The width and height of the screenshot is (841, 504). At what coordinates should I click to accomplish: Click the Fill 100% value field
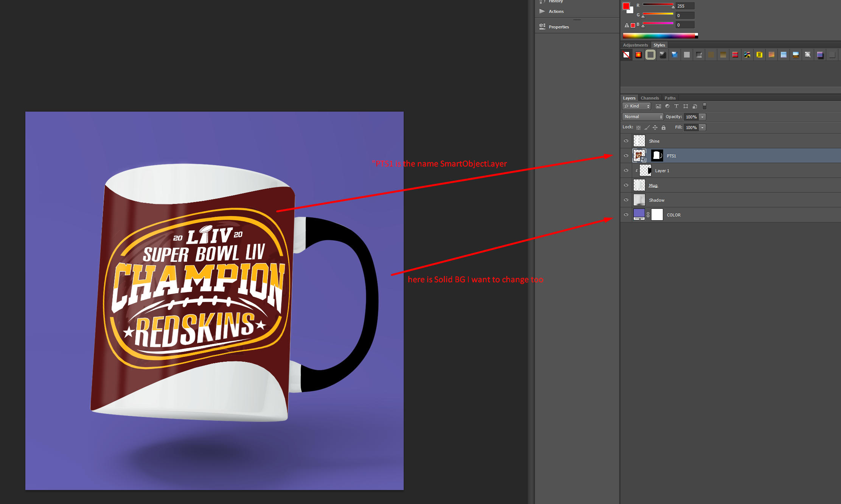point(691,128)
